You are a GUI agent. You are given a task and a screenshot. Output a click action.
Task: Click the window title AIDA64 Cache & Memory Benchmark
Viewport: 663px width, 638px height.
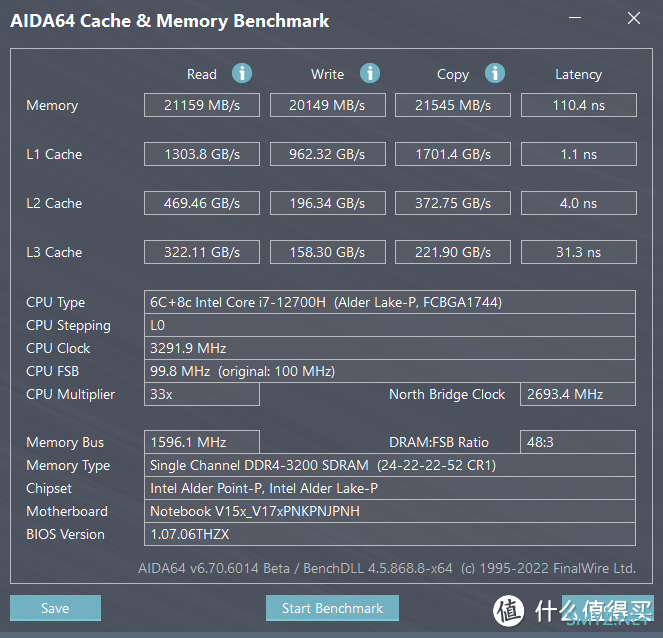pyautogui.click(x=170, y=21)
